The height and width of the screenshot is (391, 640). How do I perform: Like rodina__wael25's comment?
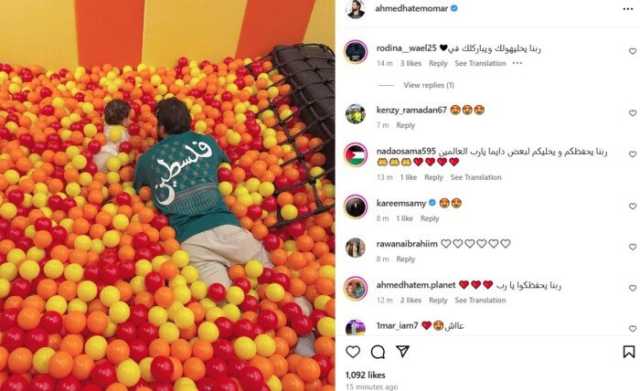[x=632, y=51]
